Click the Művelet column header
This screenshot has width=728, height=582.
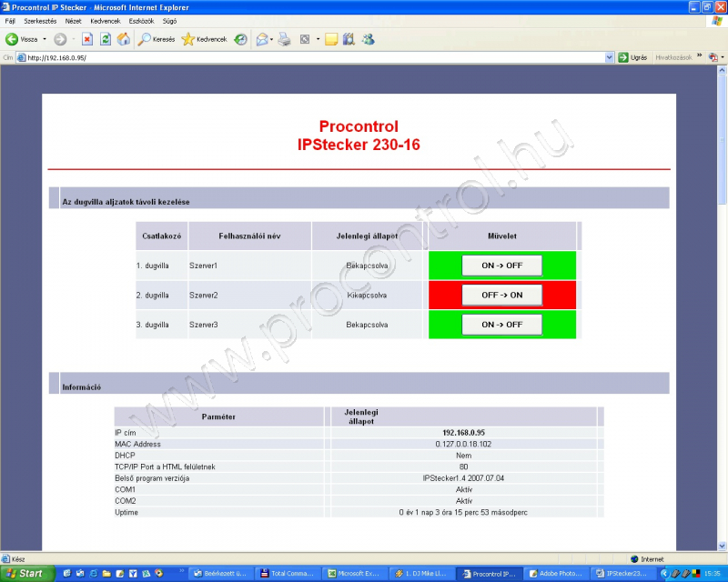tap(502, 236)
